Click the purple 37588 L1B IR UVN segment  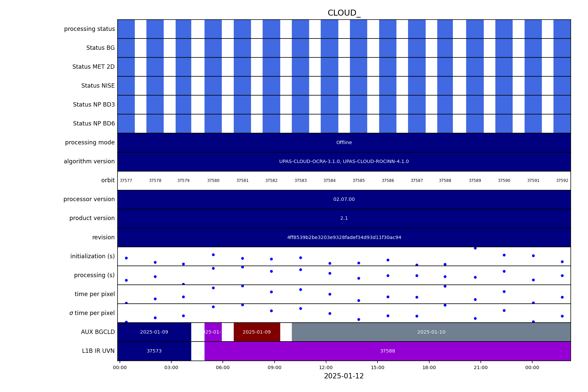(x=387, y=351)
